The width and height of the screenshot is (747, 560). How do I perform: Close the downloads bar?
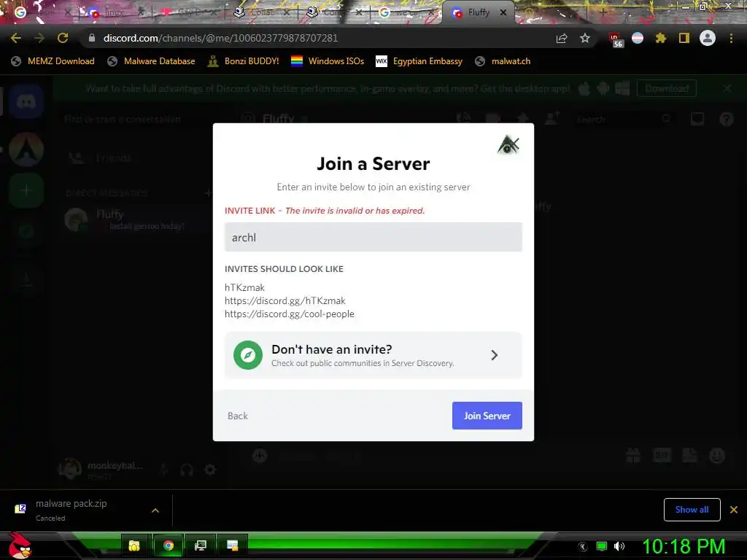coord(734,510)
